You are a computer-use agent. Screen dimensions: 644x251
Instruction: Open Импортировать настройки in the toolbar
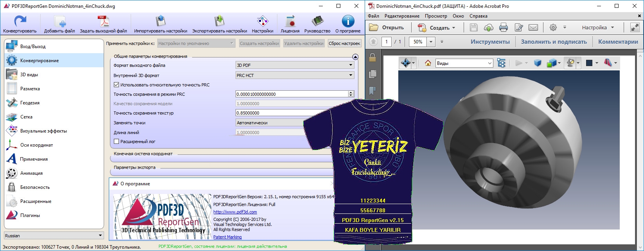[160, 24]
